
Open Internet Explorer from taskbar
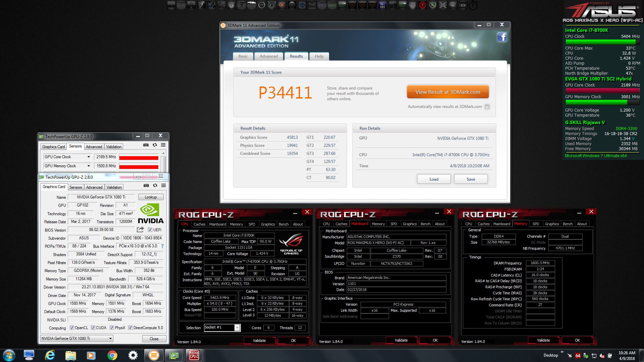pyautogui.click(x=50, y=355)
